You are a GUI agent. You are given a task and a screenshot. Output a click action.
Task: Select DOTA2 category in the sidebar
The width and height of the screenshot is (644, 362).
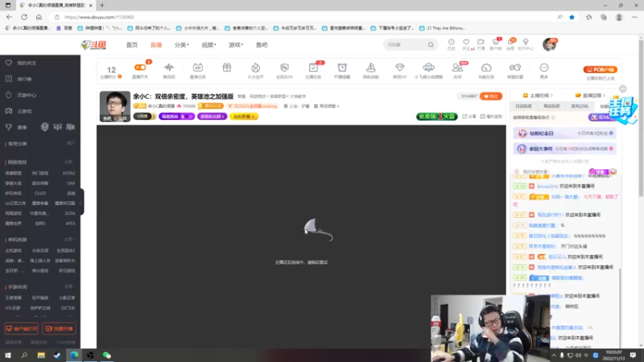68,173
